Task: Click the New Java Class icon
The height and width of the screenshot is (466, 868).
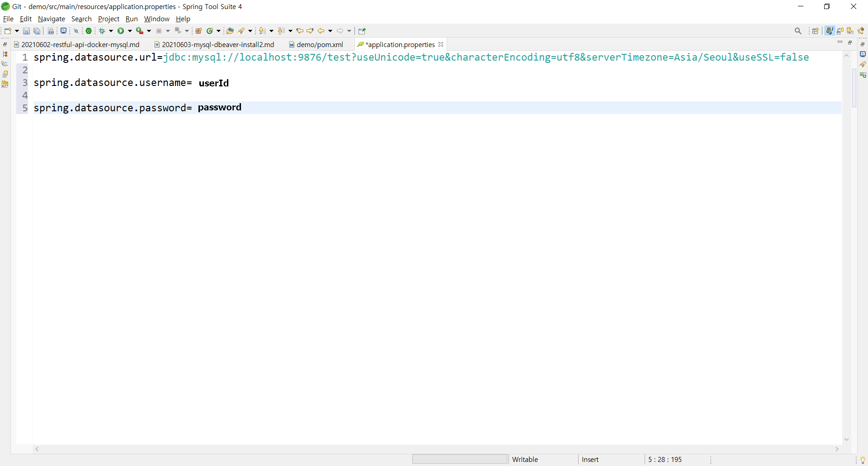Action: [210, 31]
